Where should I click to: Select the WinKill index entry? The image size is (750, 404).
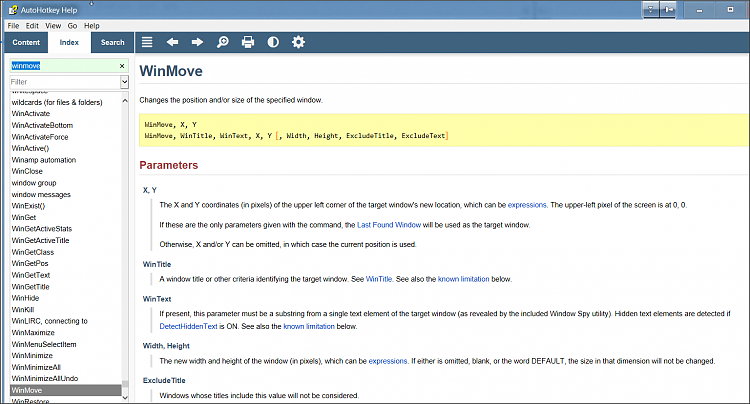[22, 310]
